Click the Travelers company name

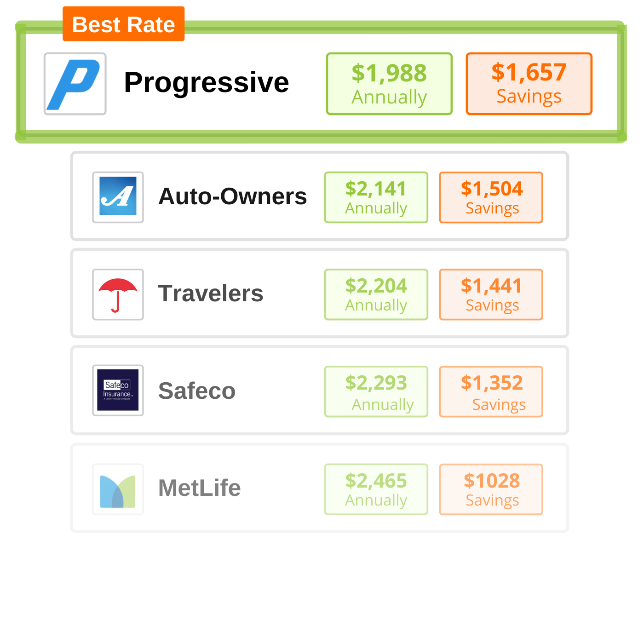tap(211, 293)
